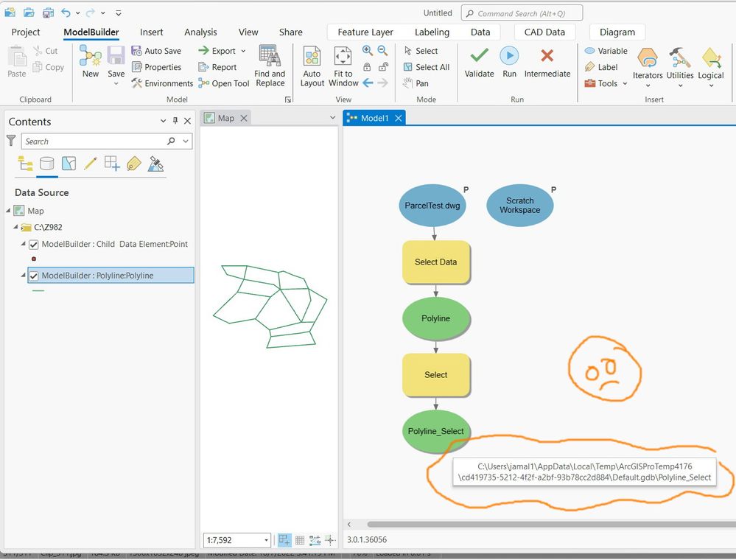Select the Polyline_Select output element
Screen dimensions: 736x560
pos(435,431)
